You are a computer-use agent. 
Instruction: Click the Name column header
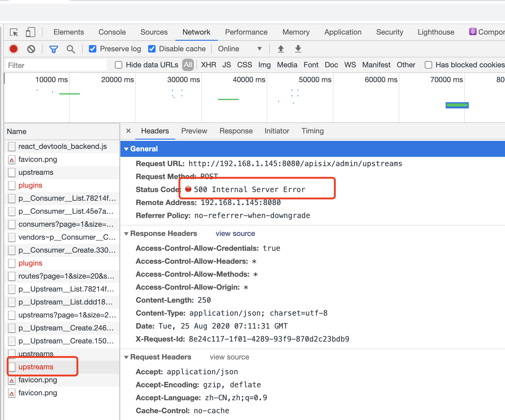62,132
